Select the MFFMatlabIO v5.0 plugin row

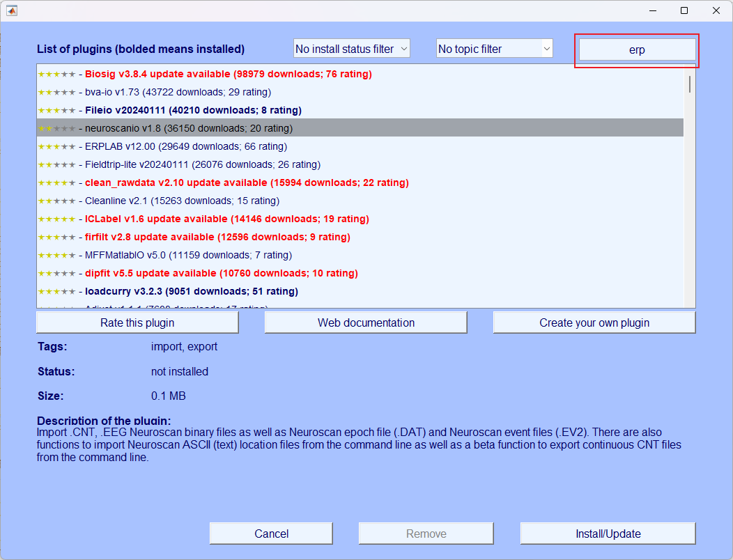click(360, 255)
